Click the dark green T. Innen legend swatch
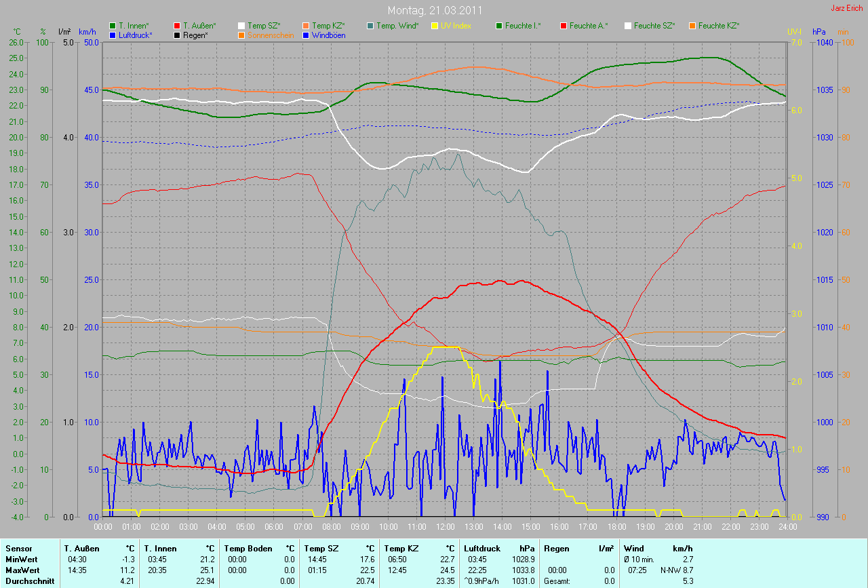The image size is (868, 588). click(113, 26)
